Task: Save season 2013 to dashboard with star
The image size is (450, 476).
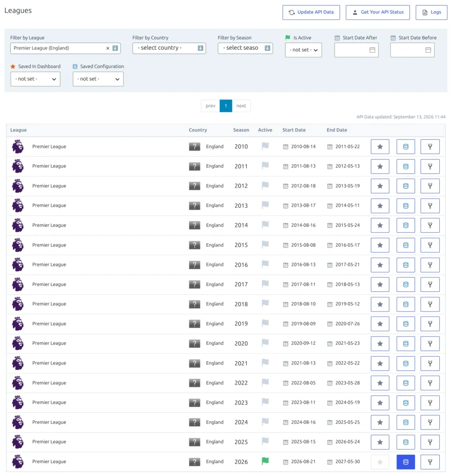Action: tap(380, 206)
